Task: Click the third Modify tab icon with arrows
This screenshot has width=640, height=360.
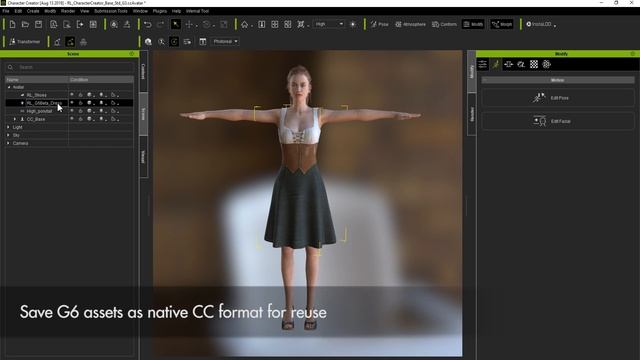Action: [508, 64]
